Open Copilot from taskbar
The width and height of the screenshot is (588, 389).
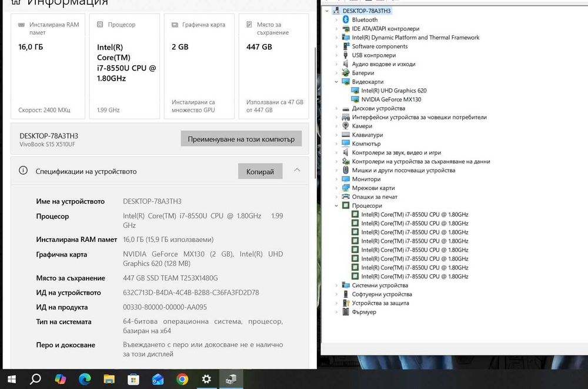pos(60,379)
